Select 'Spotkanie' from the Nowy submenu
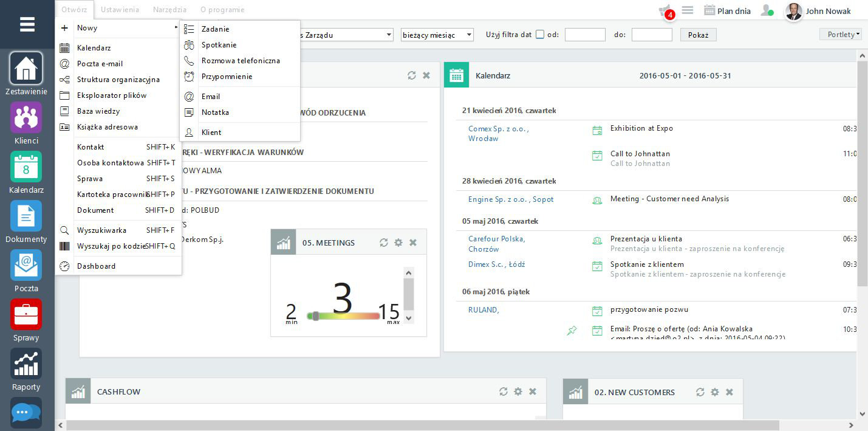The width and height of the screenshot is (868, 431). click(x=219, y=45)
